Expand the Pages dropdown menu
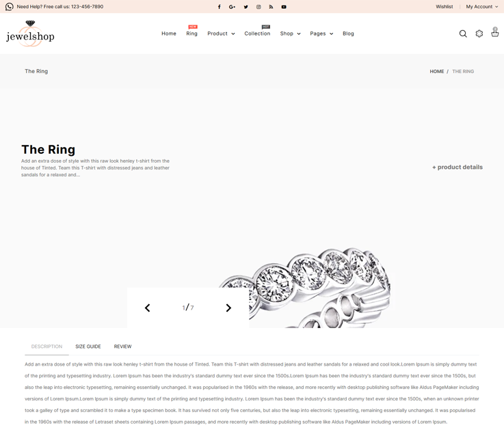This screenshot has height=434, width=504. pos(321,33)
